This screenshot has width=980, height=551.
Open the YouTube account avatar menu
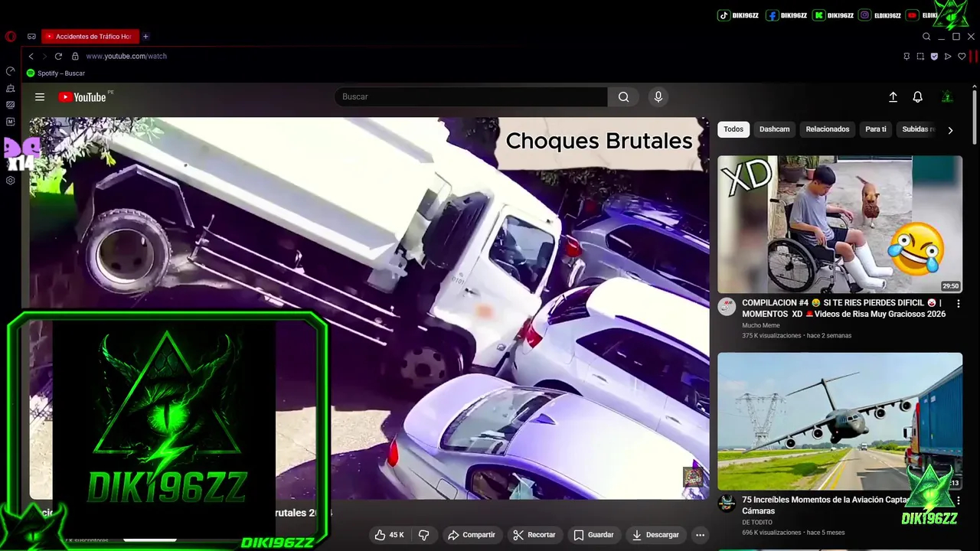[947, 97]
